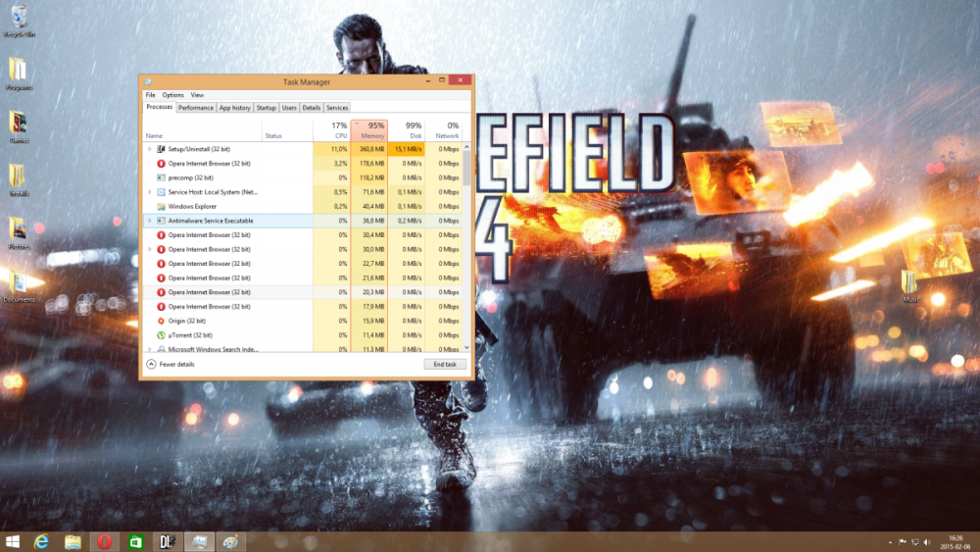Open the Options menu
Viewport: 980px width, 552px height.
coord(173,95)
